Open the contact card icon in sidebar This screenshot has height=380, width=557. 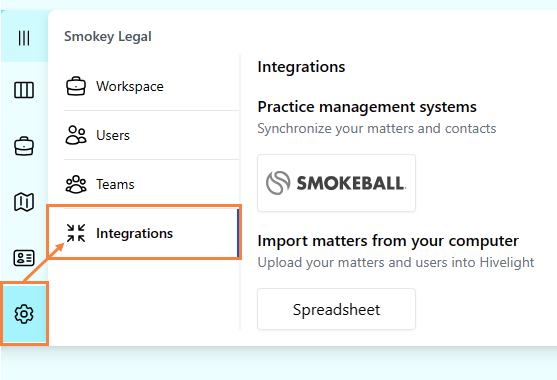point(24,258)
